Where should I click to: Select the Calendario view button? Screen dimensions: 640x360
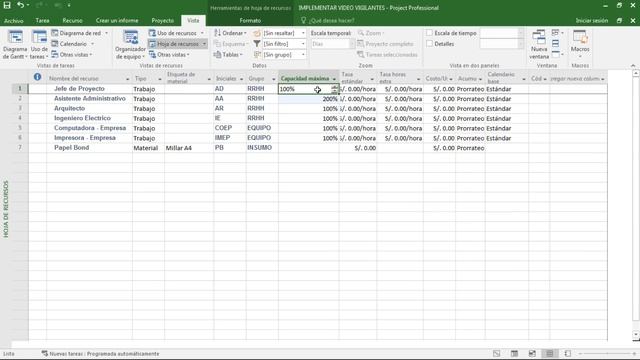pyautogui.click(x=69, y=44)
